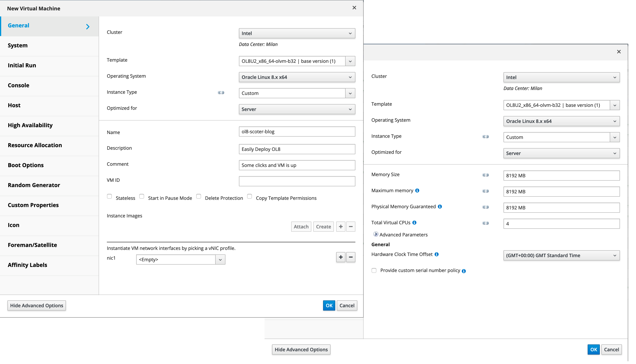This screenshot has height=364, width=636.
Task: Click the info icon beside Physical Memory Guaranteed
Action: (440, 206)
